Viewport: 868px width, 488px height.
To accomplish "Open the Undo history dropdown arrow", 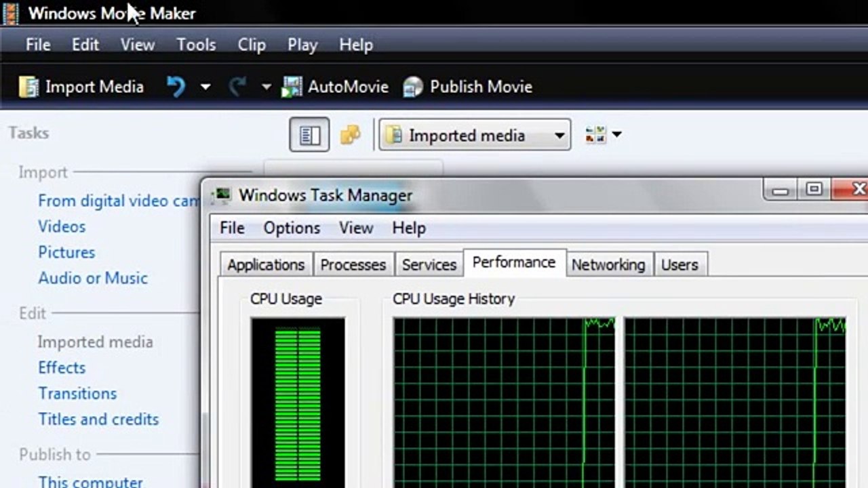I will point(205,87).
